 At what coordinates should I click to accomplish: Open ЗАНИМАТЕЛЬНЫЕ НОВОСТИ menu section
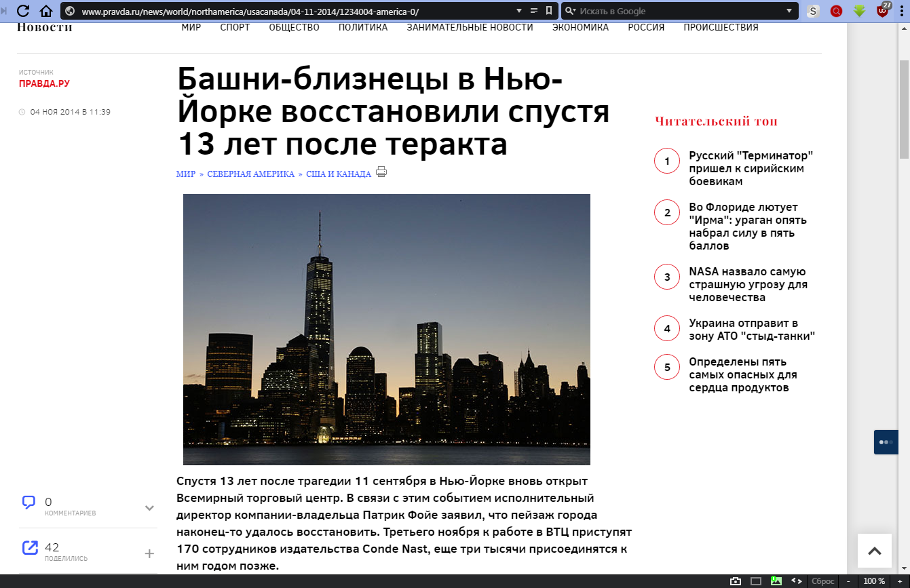coord(470,28)
